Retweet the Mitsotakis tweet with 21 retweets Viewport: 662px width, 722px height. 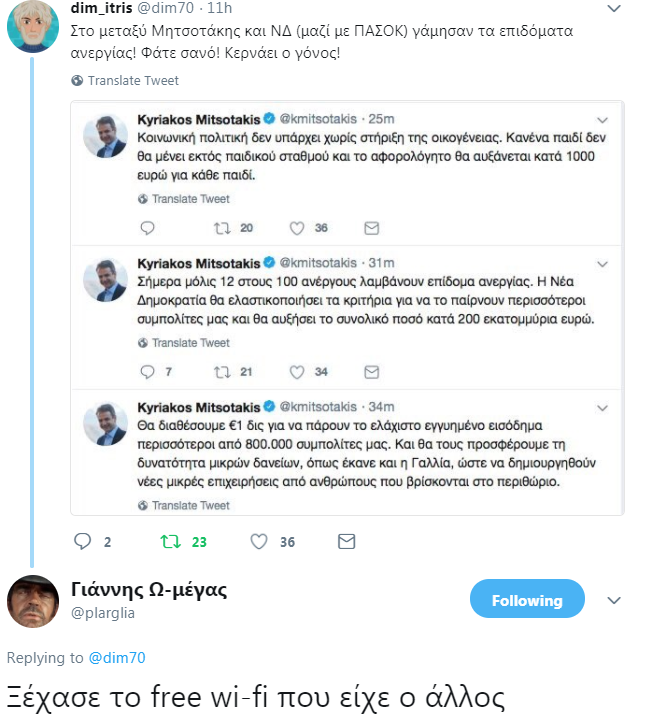point(222,372)
